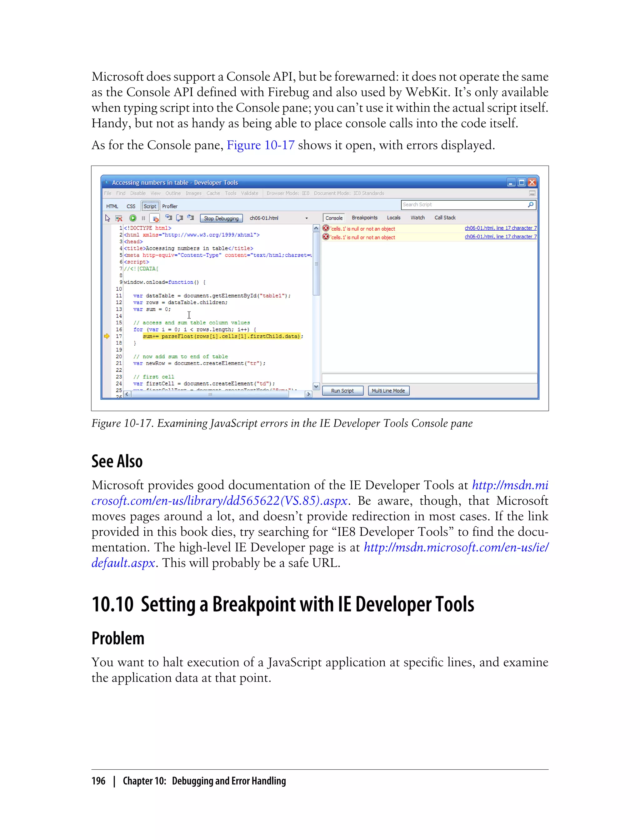Open the Document Mode: IE8 Standards menu
The height and width of the screenshot is (840, 640).
349,193
